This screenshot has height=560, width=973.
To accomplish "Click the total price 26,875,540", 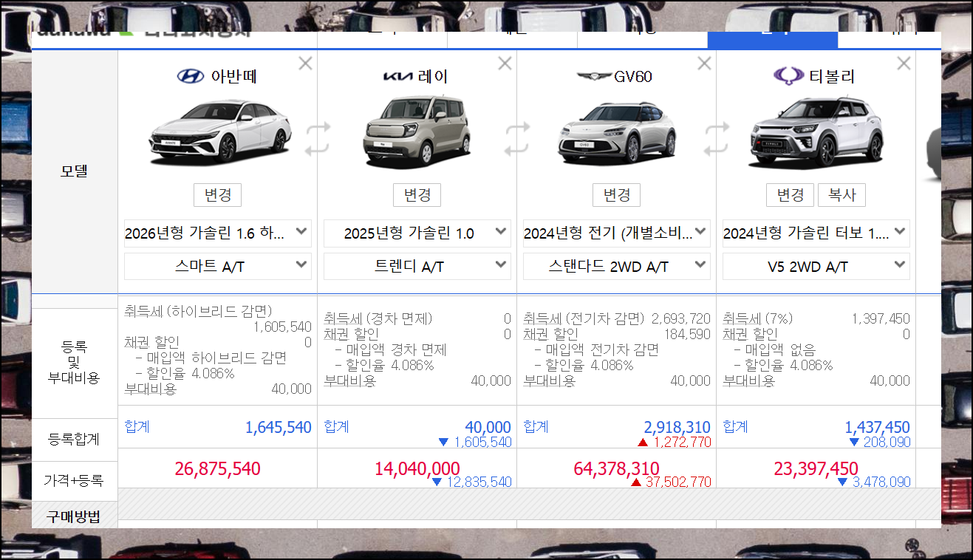I will coord(218,468).
